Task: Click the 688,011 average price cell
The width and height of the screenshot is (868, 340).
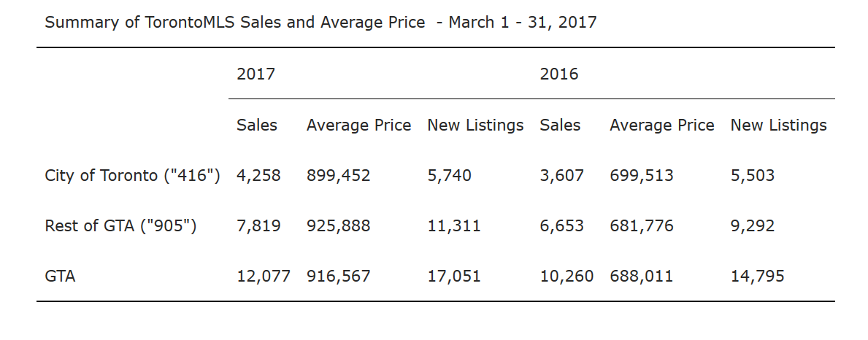Action: [642, 276]
